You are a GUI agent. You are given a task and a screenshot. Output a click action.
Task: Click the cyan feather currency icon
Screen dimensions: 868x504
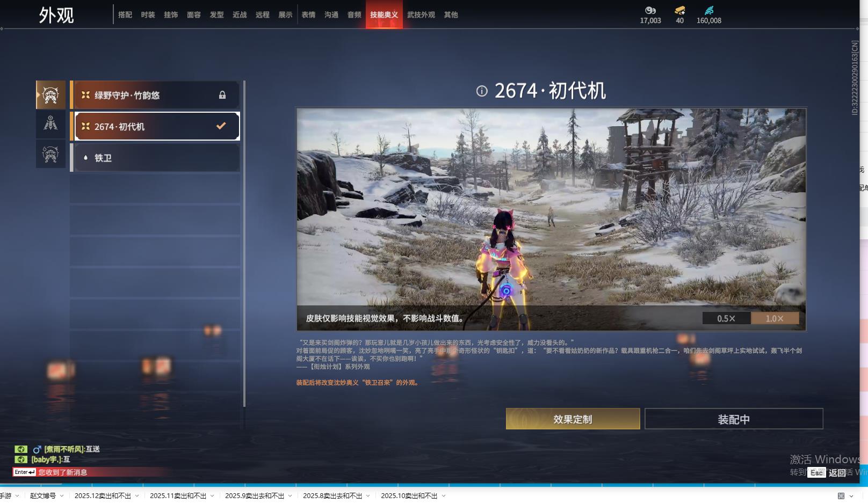[709, 10]
